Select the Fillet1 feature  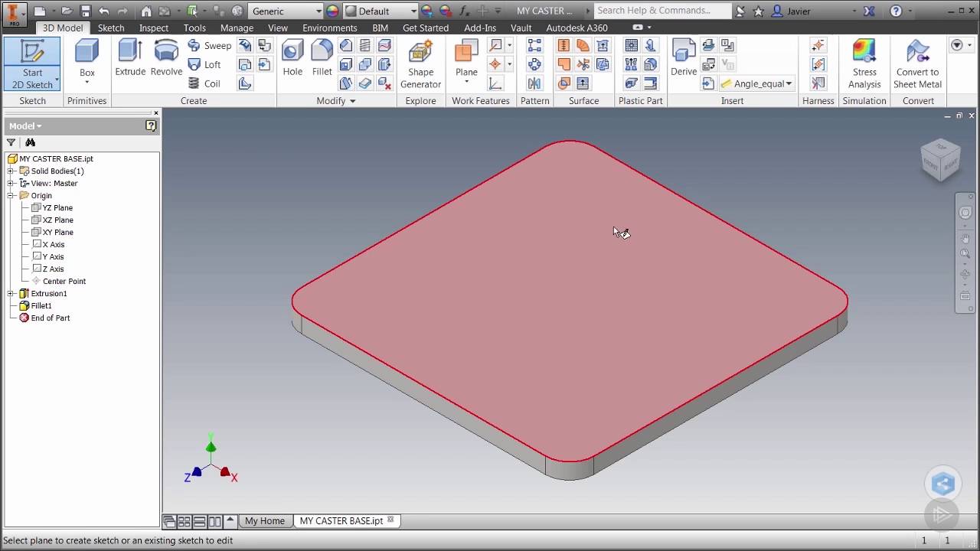coord(41,305)
